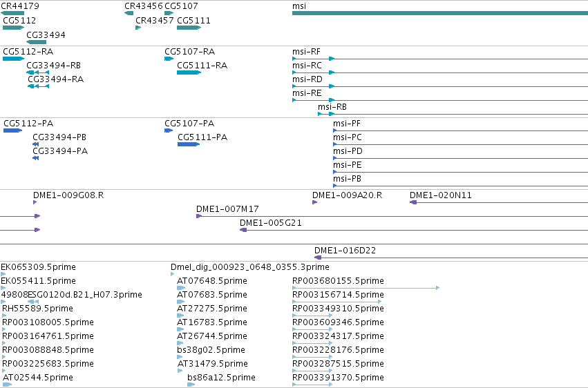The height and width of the screenshot is (388, 588).
Task: Select the AT07683.5prime EST
Action: (181, 302)
